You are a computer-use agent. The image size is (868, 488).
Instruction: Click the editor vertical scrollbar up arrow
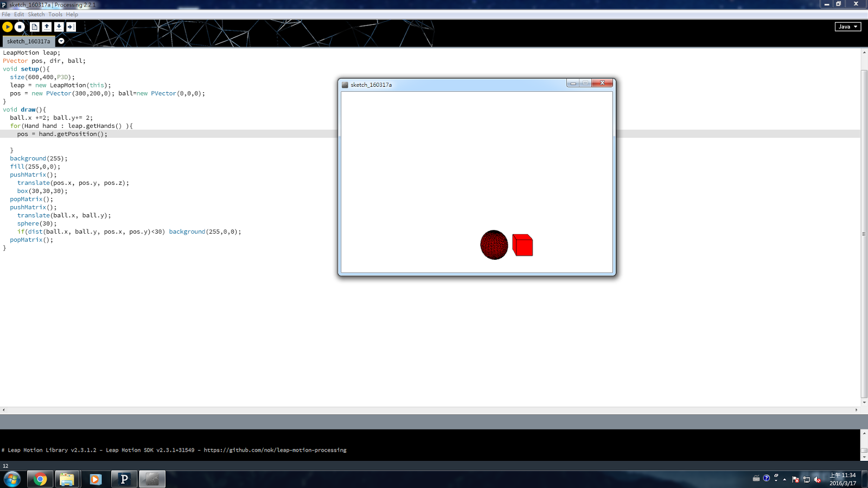pos(864,53)
